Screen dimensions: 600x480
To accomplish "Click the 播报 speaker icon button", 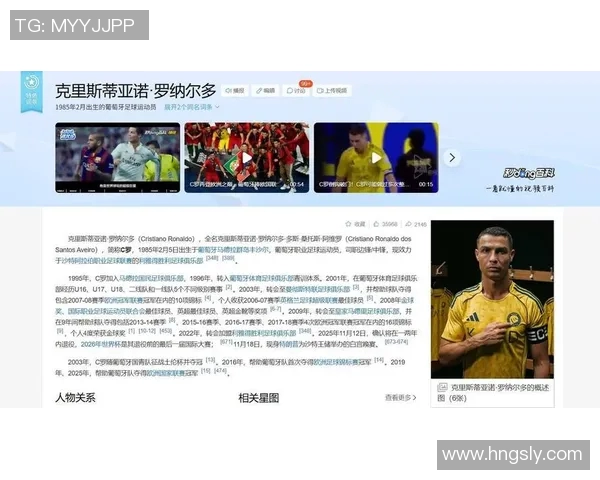I will (x=235, y=91).
